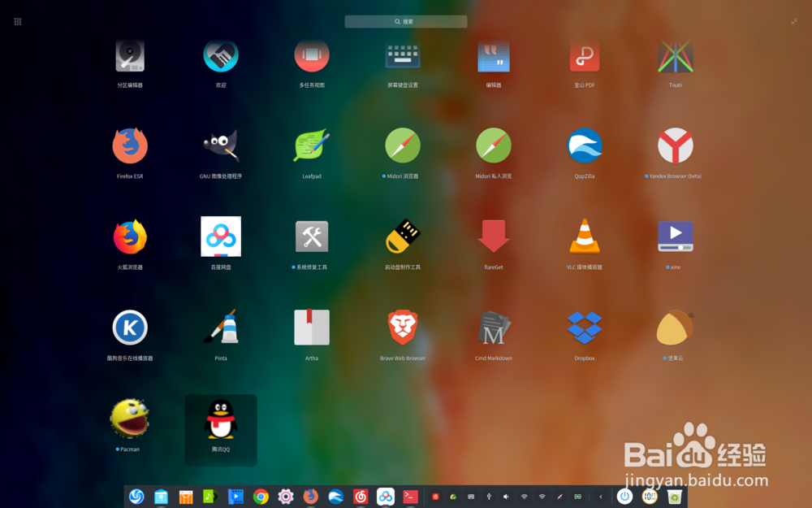Launch Brave Web Browser
This screenshot has width=812, height=508.
point(403,328)
